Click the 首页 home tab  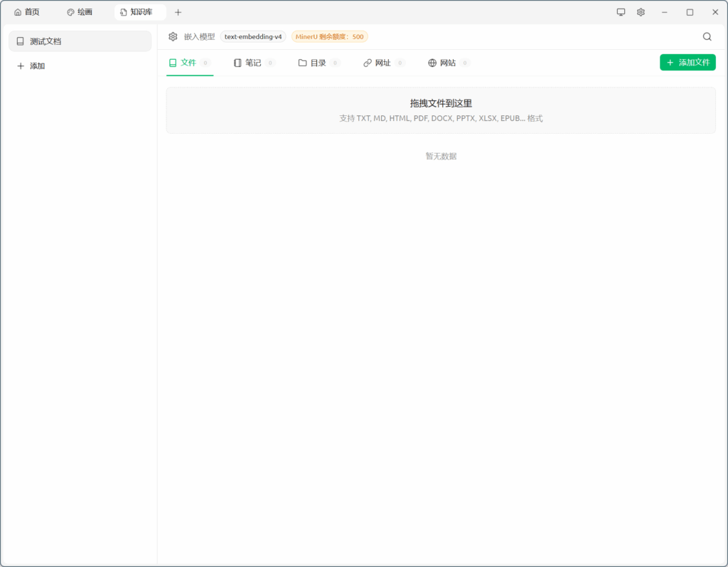27,12
